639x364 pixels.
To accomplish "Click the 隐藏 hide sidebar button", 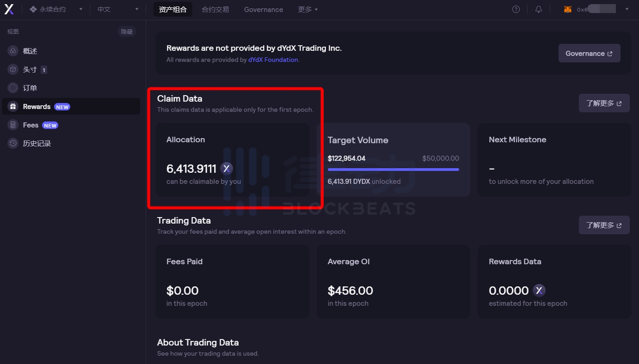I will 127,31.
